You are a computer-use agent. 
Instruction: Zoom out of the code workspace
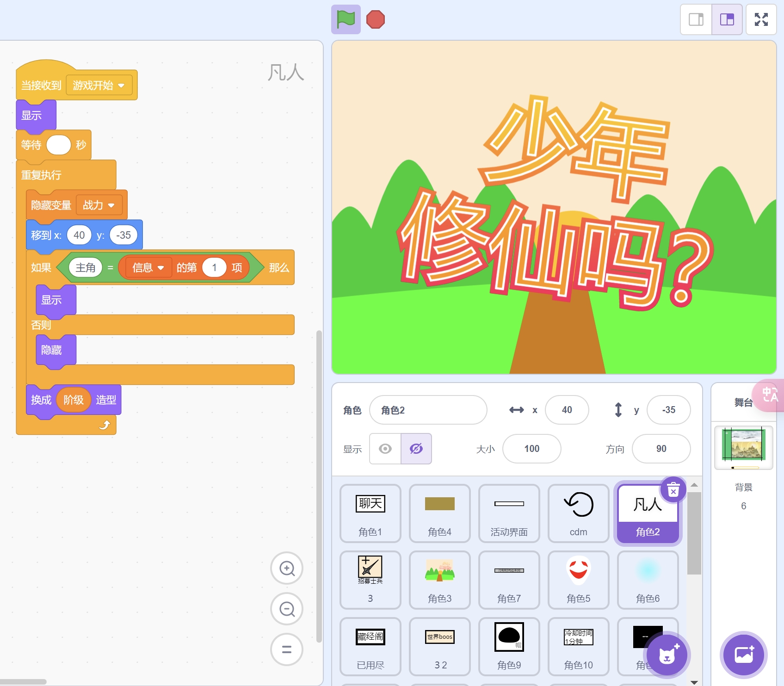(x=287, y=609)
